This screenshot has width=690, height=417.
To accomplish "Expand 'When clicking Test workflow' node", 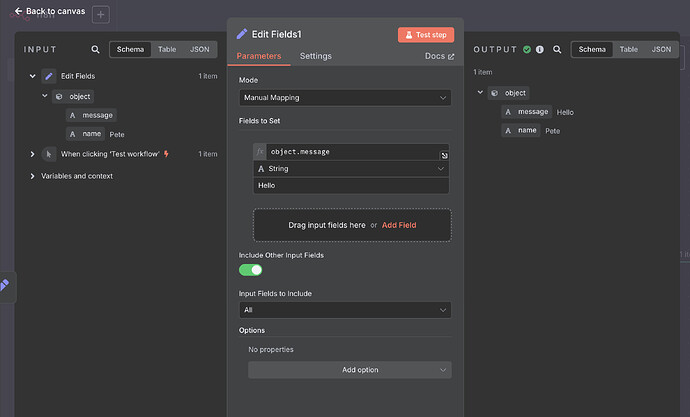I will click(32, 154).
